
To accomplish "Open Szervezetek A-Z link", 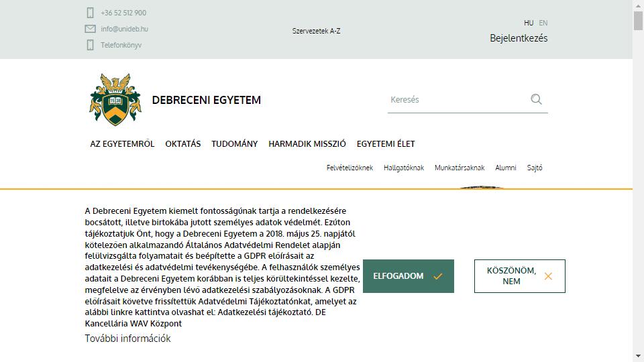I will click(316, 31).
